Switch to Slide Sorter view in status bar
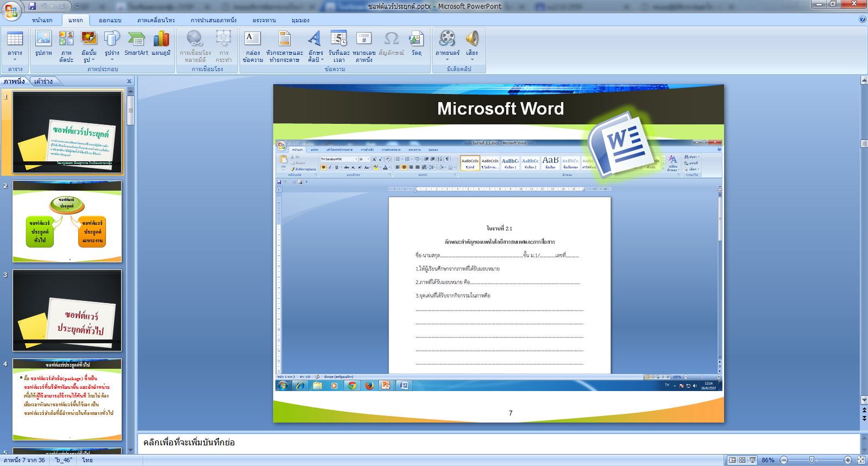 click(742, 460)
